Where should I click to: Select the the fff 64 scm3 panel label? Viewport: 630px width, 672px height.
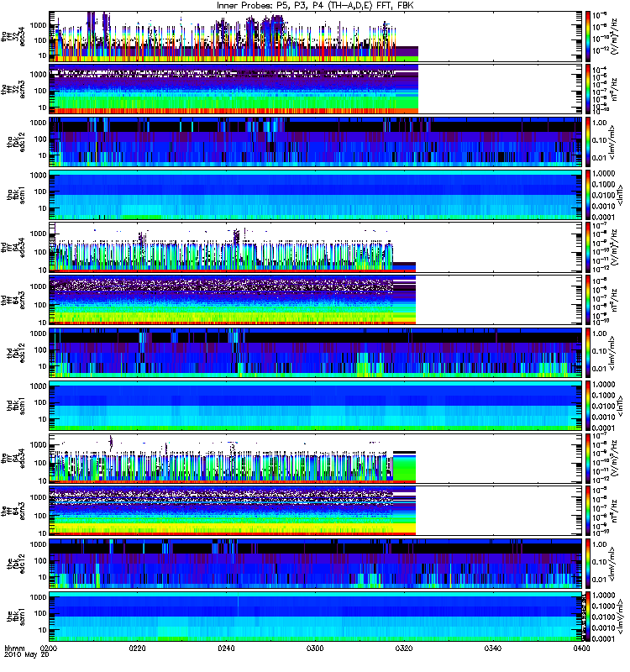point(13,511)
